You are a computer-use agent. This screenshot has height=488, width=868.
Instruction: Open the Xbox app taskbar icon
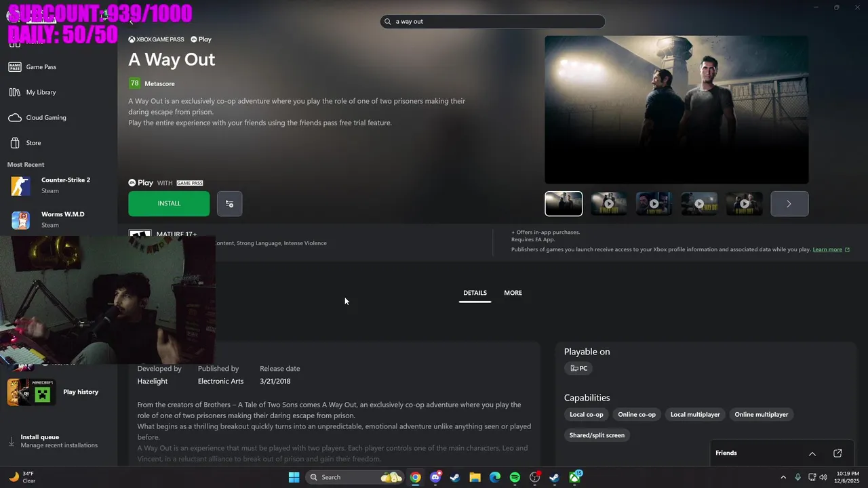(574, 477)
